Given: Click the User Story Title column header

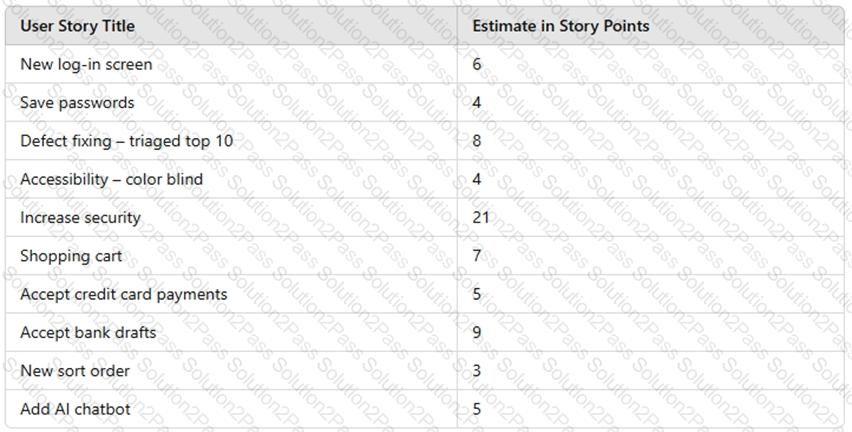Looking at the screenshot, I should 78,26.
